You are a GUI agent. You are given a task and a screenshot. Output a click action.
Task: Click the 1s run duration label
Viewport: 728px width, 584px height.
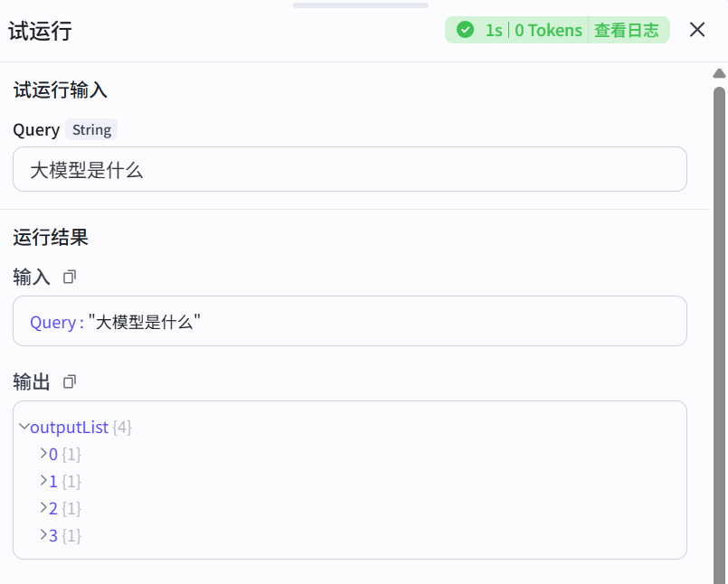(x=494, y=31)
